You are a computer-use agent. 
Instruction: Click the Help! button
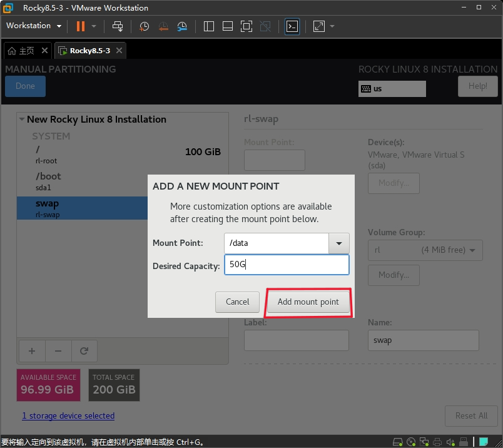tap(477, 86)
